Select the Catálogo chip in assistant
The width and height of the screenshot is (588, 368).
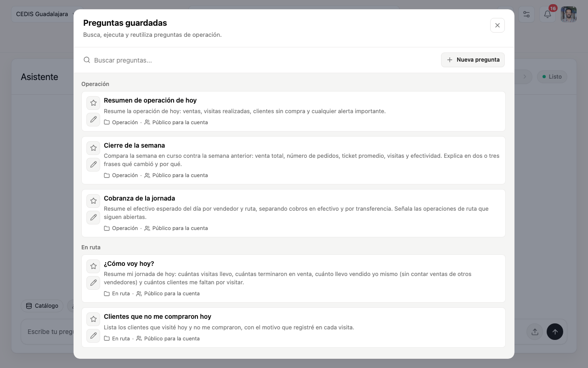click(x=42, y=306)
